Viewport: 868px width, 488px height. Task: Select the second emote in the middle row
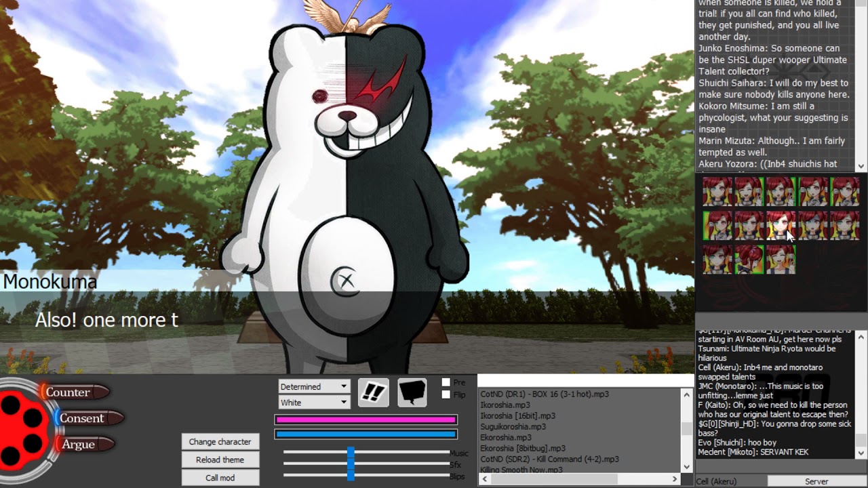click(x=749, y=226)
